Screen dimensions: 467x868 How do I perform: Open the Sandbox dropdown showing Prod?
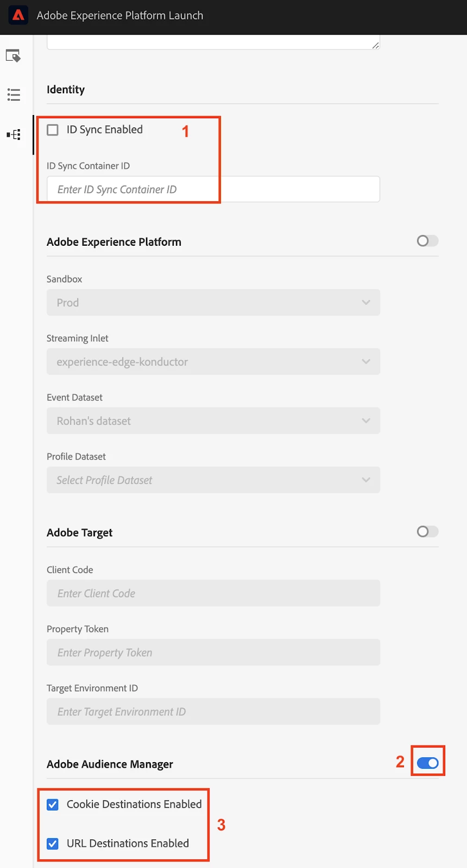coord(213,303)
